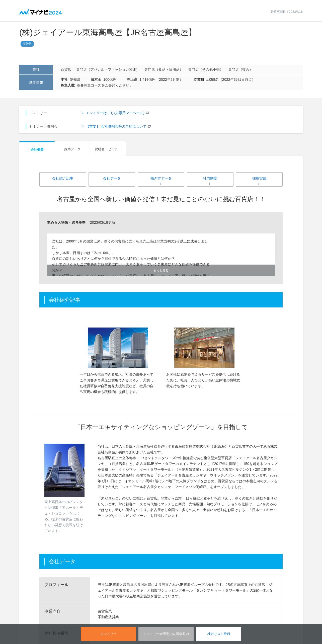The image size is (322, 644).
Task: Click 検討リスト登録 button
Action: tap(219, 634)
